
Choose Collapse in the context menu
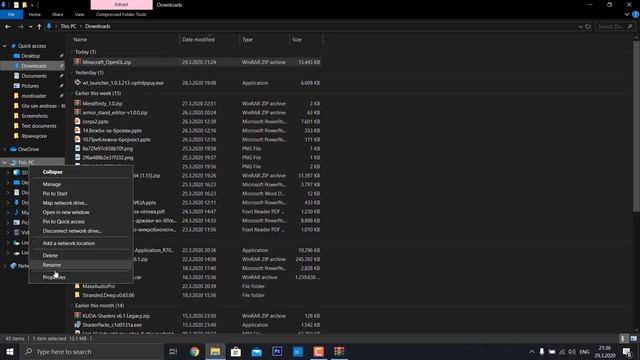pyautogui.click(x=81, y=172)
